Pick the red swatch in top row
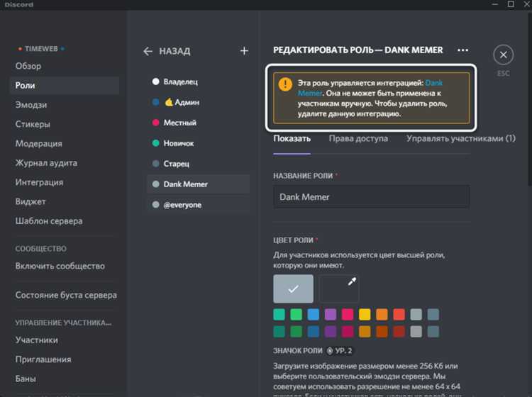This screenshot has height=397, width=532. (x=399, y=314)
